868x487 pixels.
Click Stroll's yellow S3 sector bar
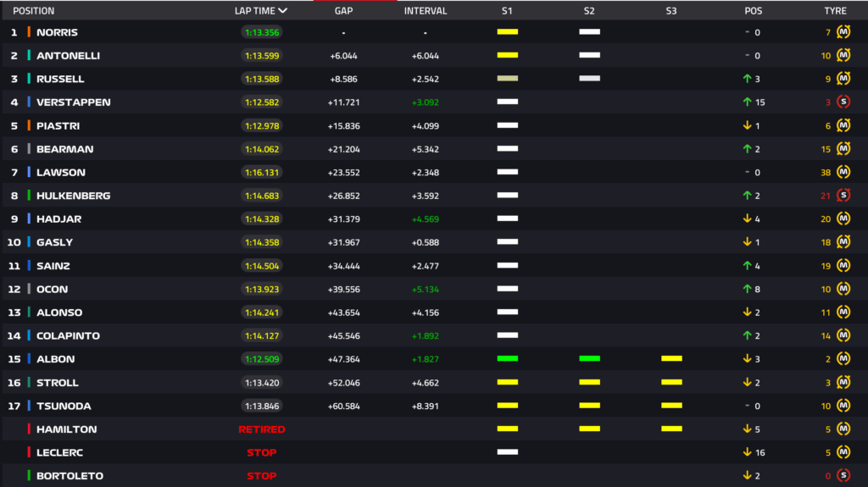pyautogui.click(x=671, y=383)
